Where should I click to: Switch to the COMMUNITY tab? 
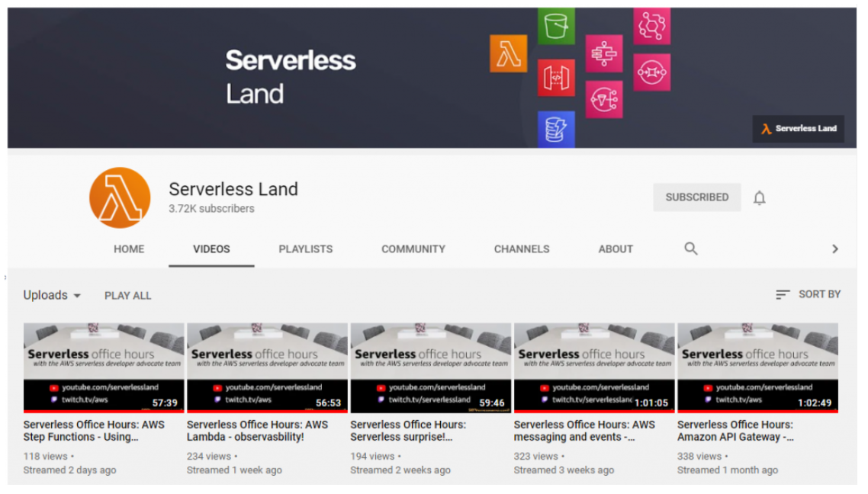[413, 249]
